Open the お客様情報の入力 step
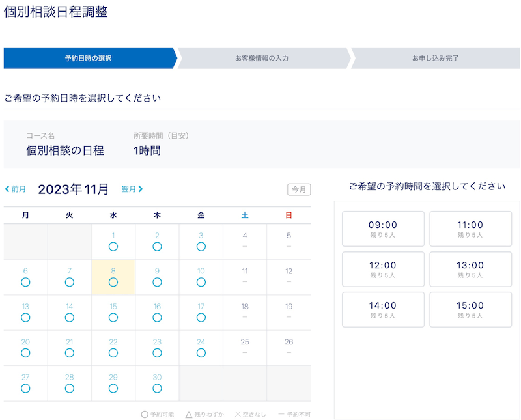Screen dimensions: 521x420 pos(262,58)
